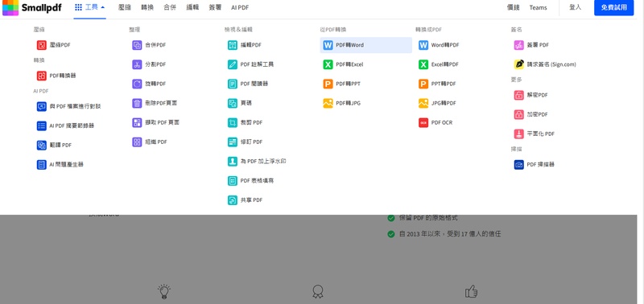Open 壓縮 in the top navigation
Viewport: 644px width, 304px height.
[x=125, y=7]
